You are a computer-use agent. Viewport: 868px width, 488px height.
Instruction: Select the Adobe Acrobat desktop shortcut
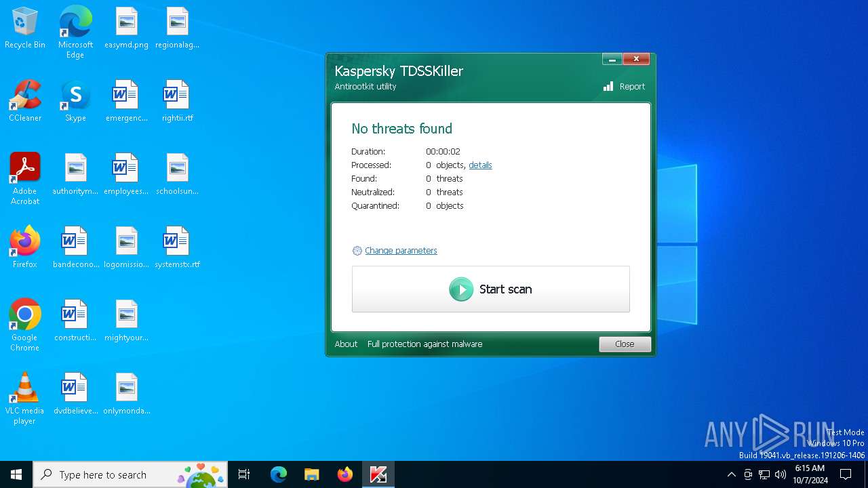25,179
